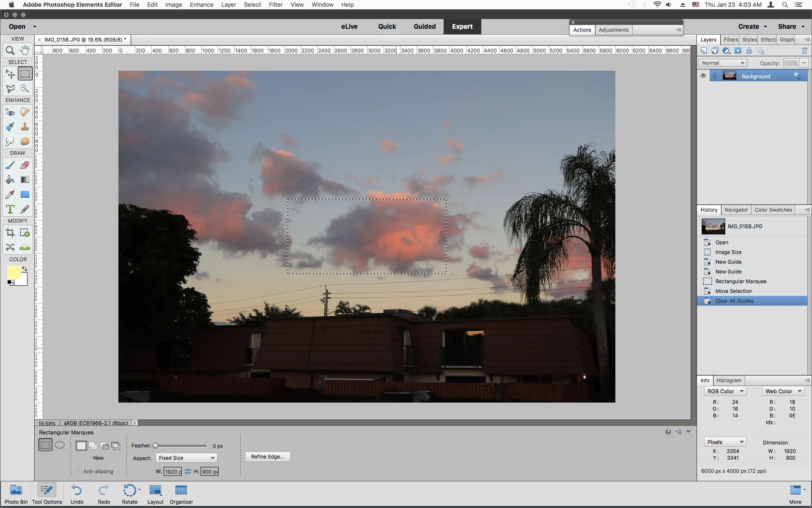Select the Clone Stamp tool
This screenshot has width=812, height=508.
[x=25, y=127]
